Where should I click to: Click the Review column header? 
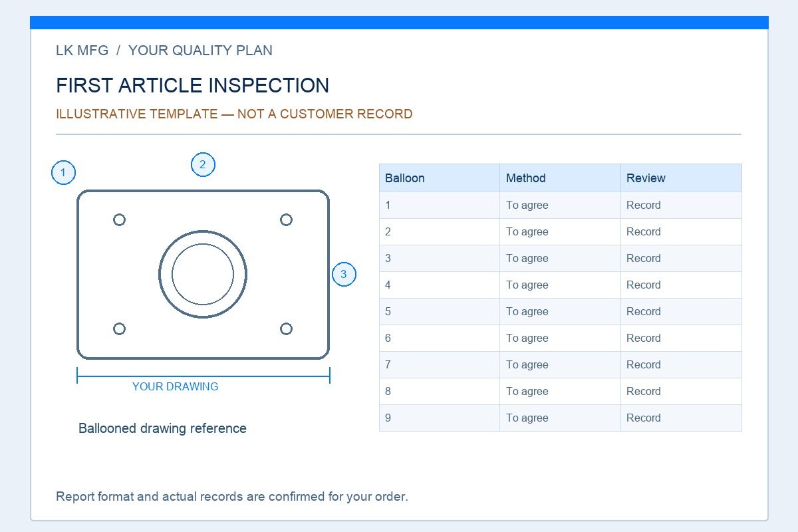(x=681, y=178)
